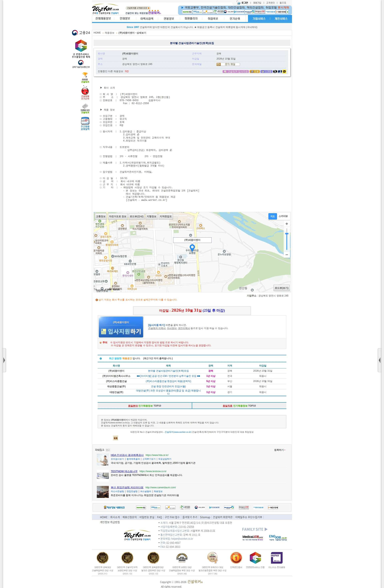Image resolution: width=384 pixels, height=588 pixels.
Task: Click the 스크랩 scrap button
Action: 266,72
